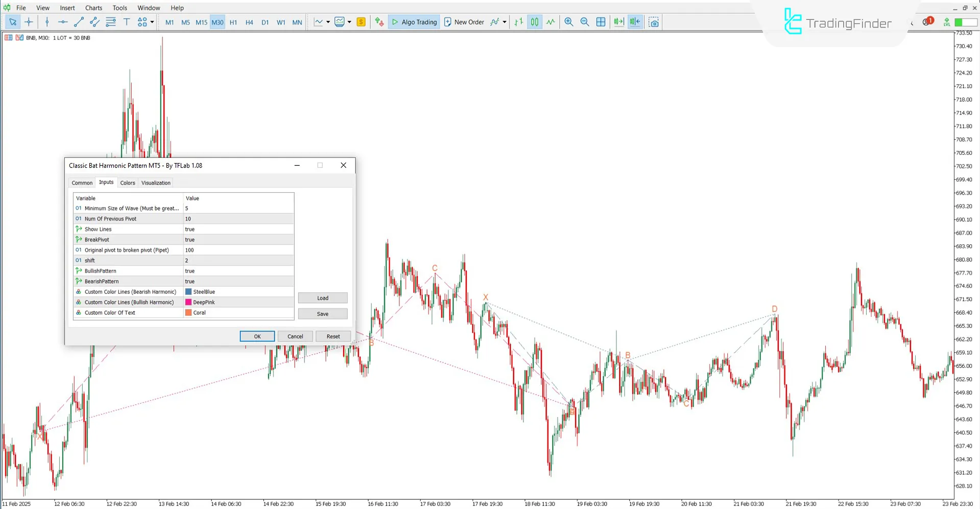Pick the Draw Text tool
The height and width of the screenshot is (509, 980).
coord(127,22)
